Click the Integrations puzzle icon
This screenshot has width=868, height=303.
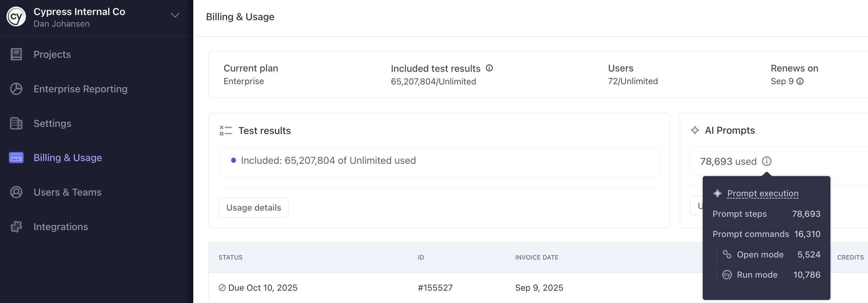point(16,227)
